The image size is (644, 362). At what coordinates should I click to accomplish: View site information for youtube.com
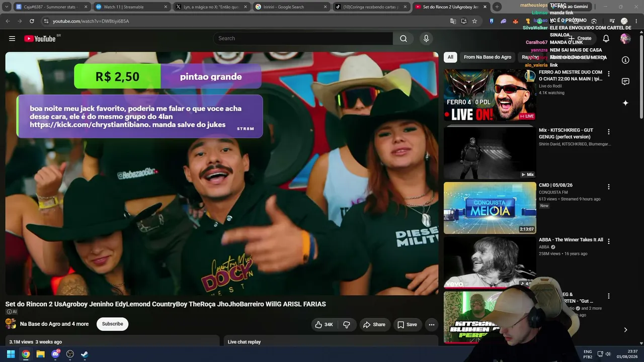tap(46, 21)
